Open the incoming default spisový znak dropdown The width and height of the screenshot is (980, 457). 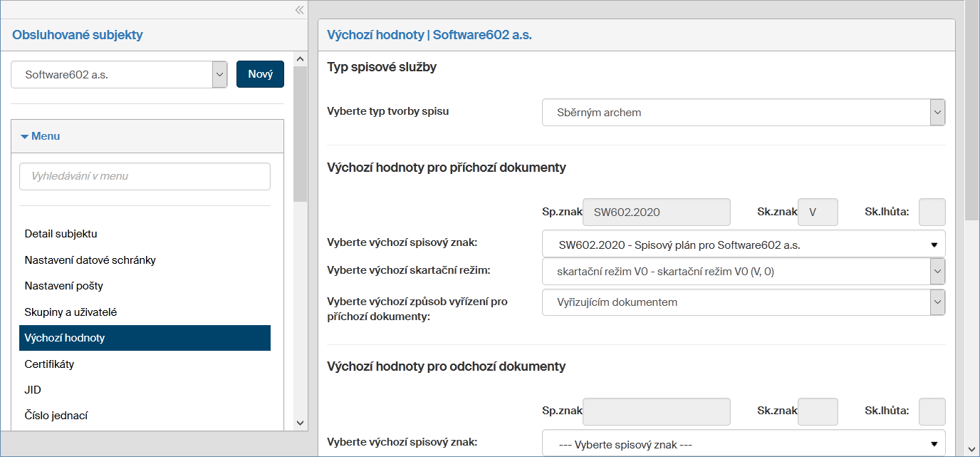click(743, 245)
